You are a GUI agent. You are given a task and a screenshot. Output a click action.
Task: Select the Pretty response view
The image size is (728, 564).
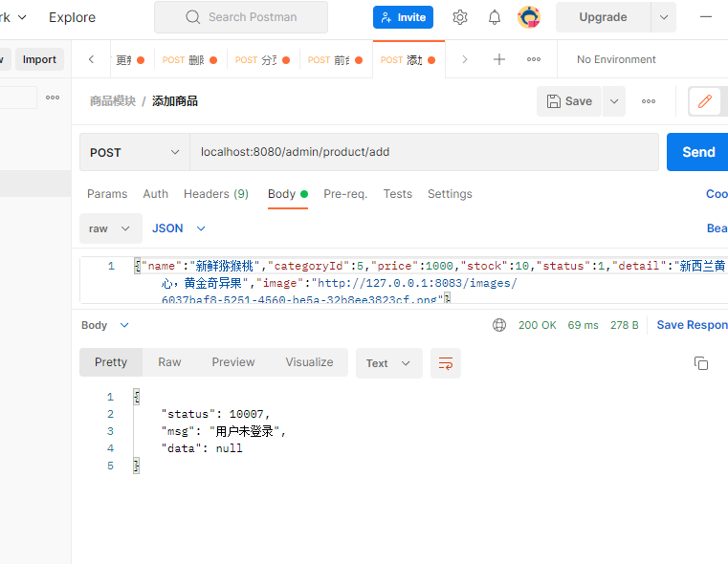[111, 362]
